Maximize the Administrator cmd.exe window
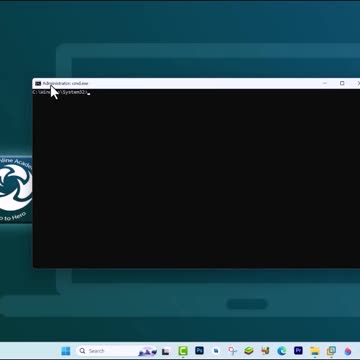The image size is (360, 360). click(342, 83)
